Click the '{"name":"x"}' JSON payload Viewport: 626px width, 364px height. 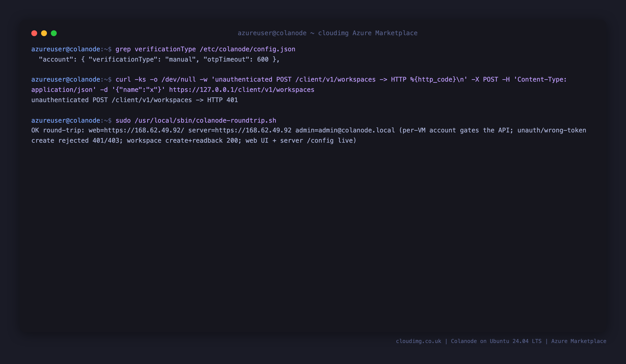(x=138, y=90)
